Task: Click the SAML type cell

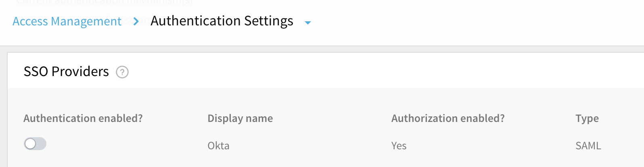Action: [588, 146]
